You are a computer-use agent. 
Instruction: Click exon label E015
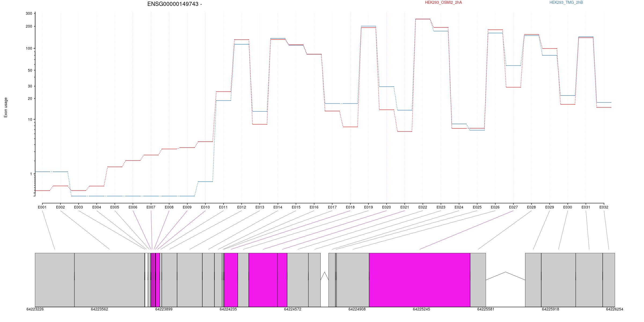(x=296, y=207)
